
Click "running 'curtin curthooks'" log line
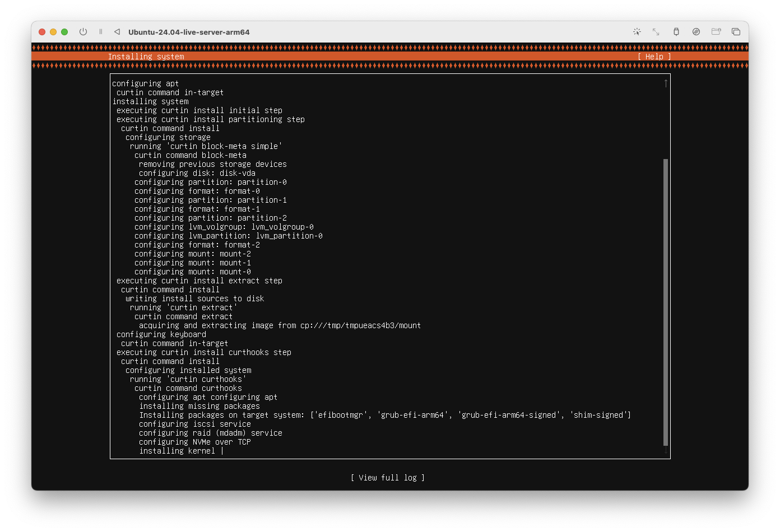188,379
